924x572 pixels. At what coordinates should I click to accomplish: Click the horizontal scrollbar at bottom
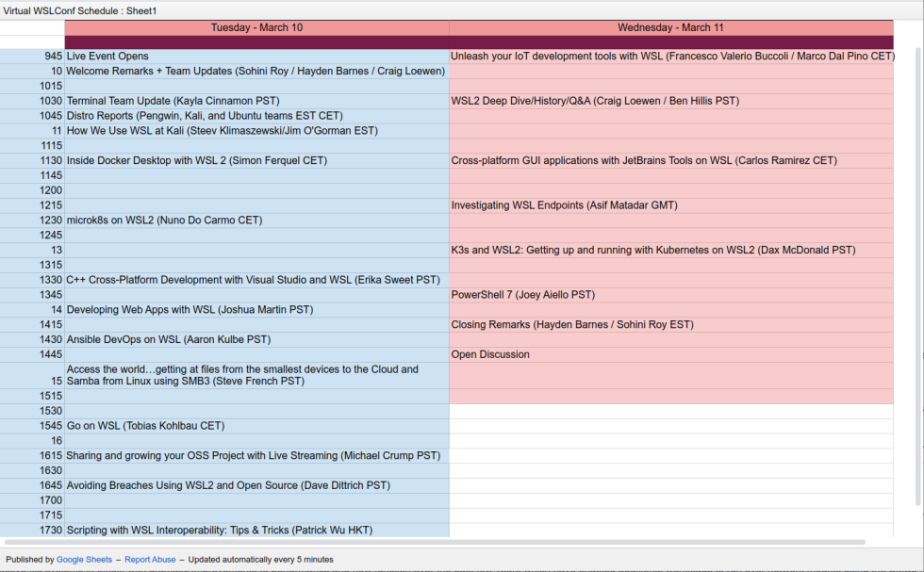(435, 542)
